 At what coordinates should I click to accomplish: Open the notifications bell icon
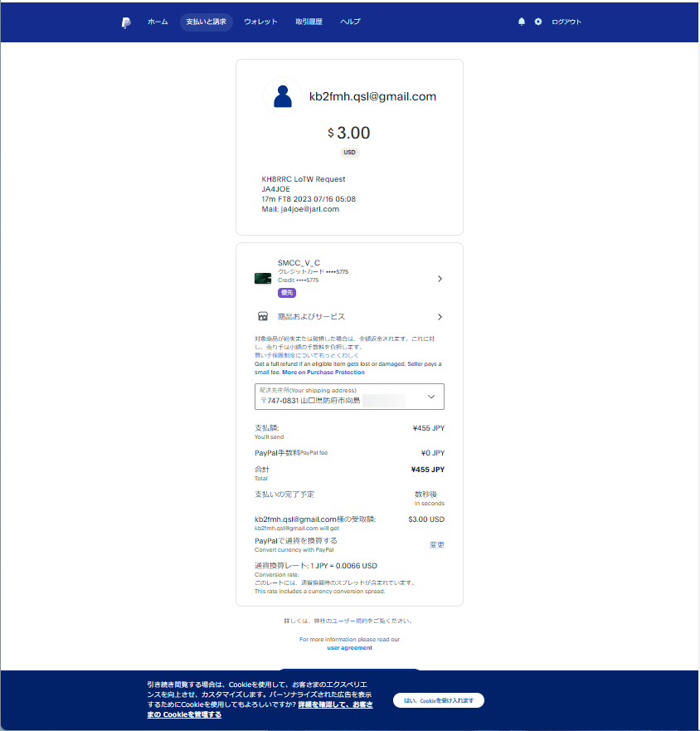pos(522,22)
